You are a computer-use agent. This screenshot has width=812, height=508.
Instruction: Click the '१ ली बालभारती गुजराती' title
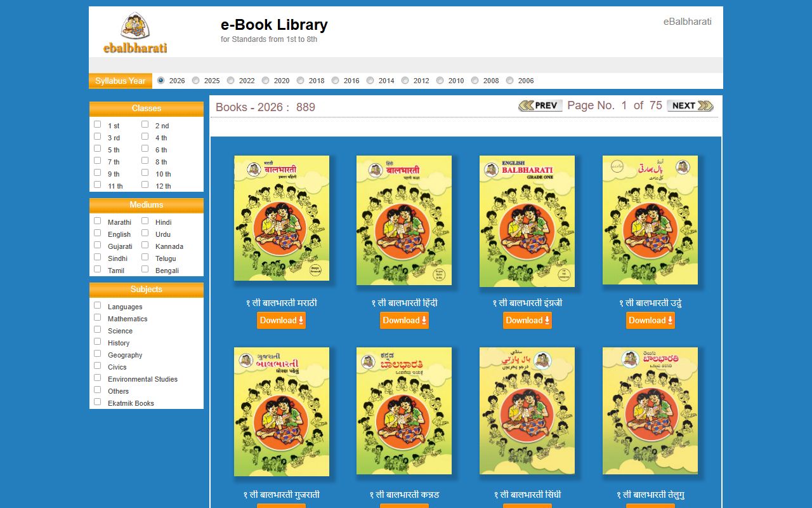281,495
